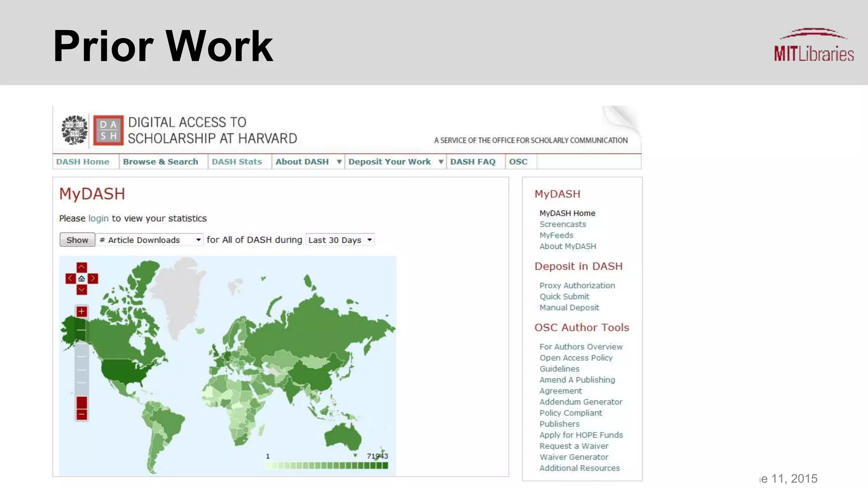Zoom in the map with the plus button
Viewport: 868px width, 488px height.
tap(81, 311)
